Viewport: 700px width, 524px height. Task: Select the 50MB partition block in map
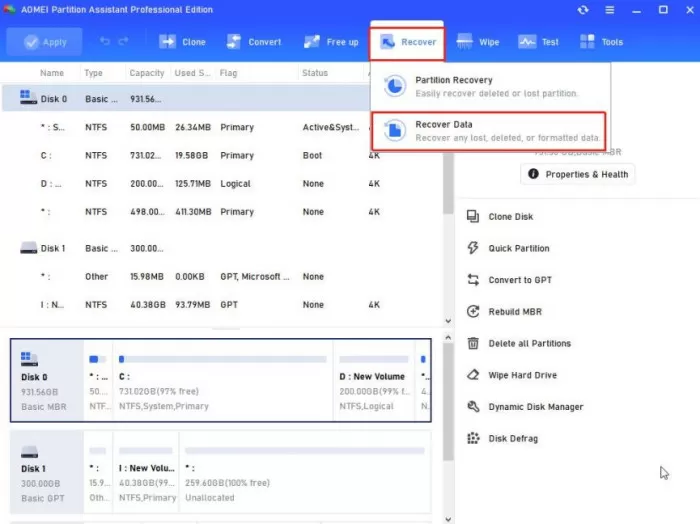click(x=98, y=380)
